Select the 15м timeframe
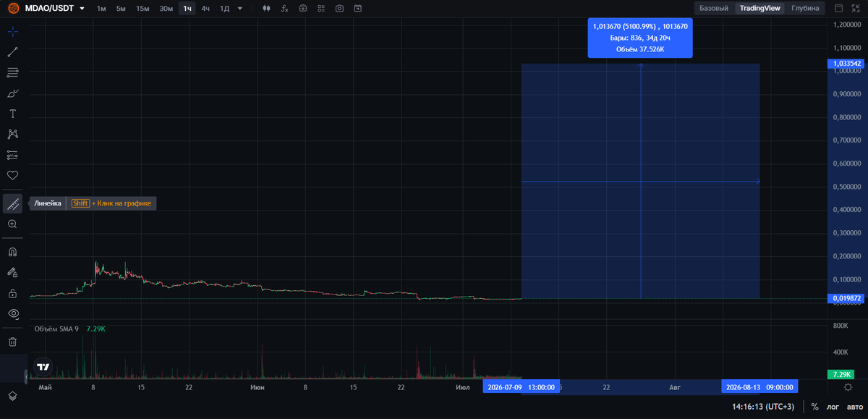 (142, 9)
